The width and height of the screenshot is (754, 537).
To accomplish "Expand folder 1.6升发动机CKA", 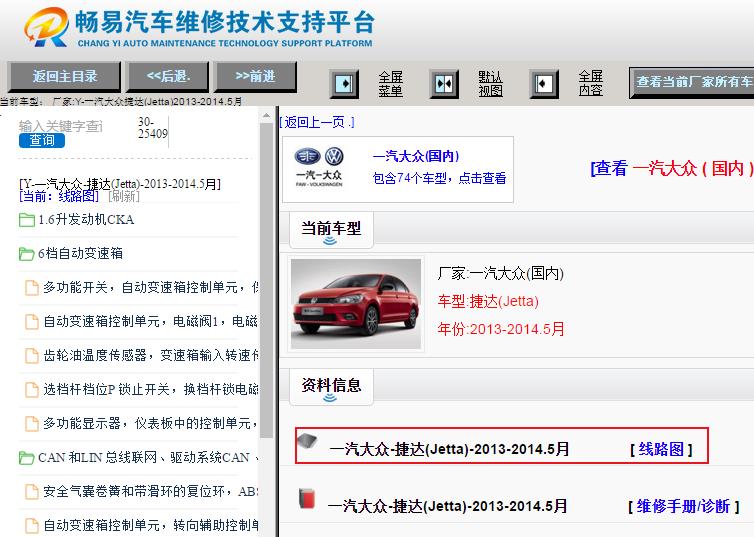I will point(86,220).
